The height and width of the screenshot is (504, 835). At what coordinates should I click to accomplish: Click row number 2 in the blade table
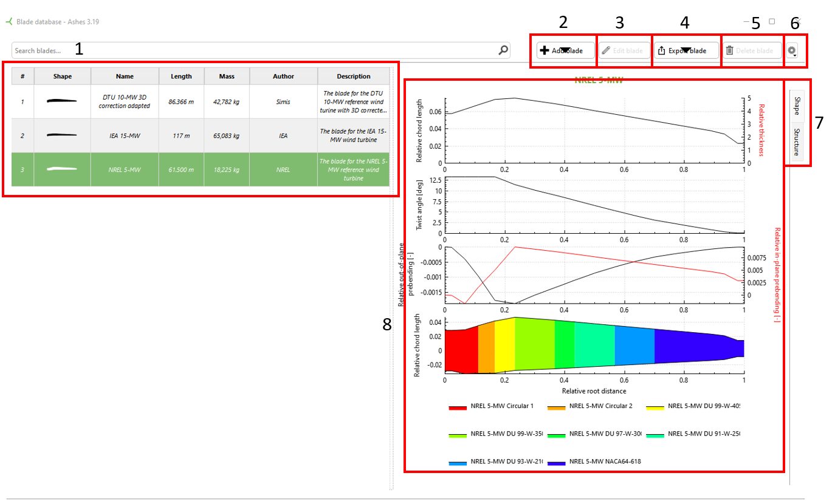(x=22, y=135)
